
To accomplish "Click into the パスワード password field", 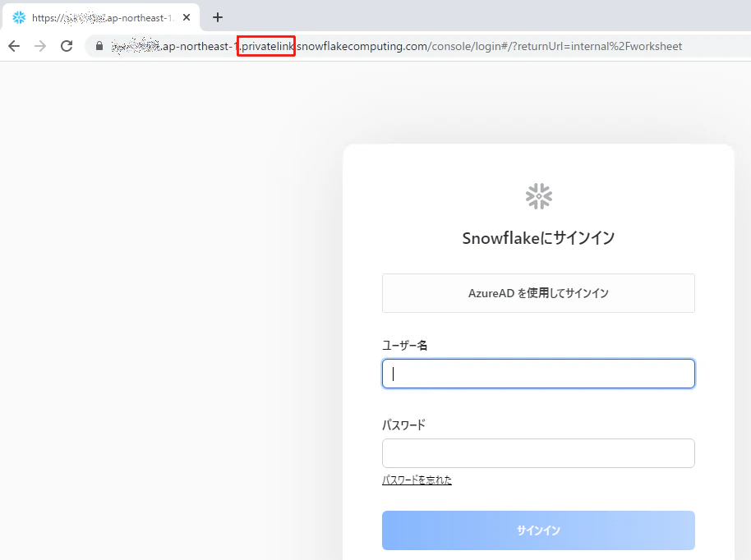I will pos(538,453).
